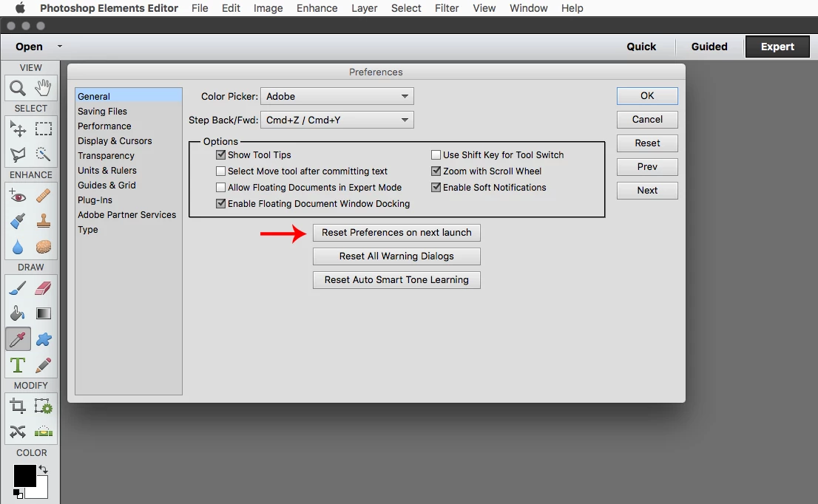Viewport: 818px width, 504px height.
Task: Select Performance preferences category
Action: (x=129, y=126)
